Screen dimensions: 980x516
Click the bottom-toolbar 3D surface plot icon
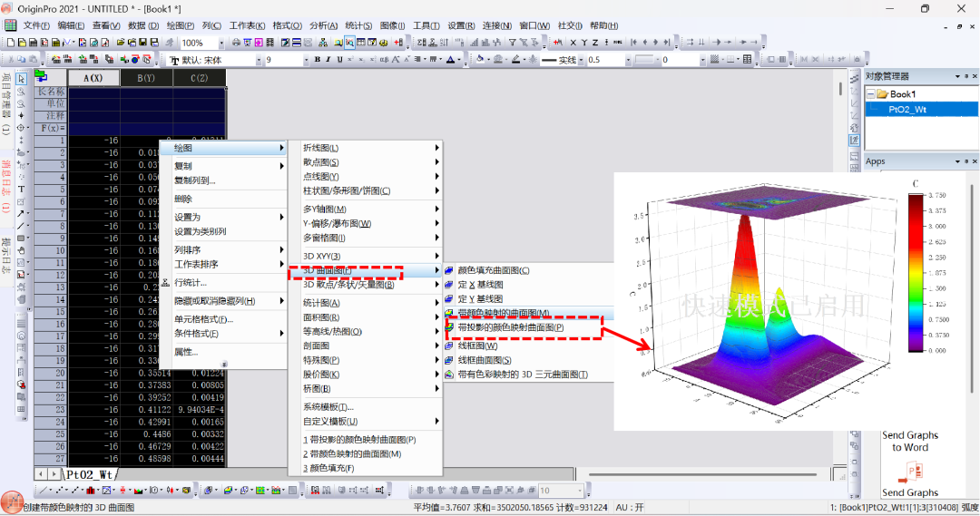click(228, 491)
